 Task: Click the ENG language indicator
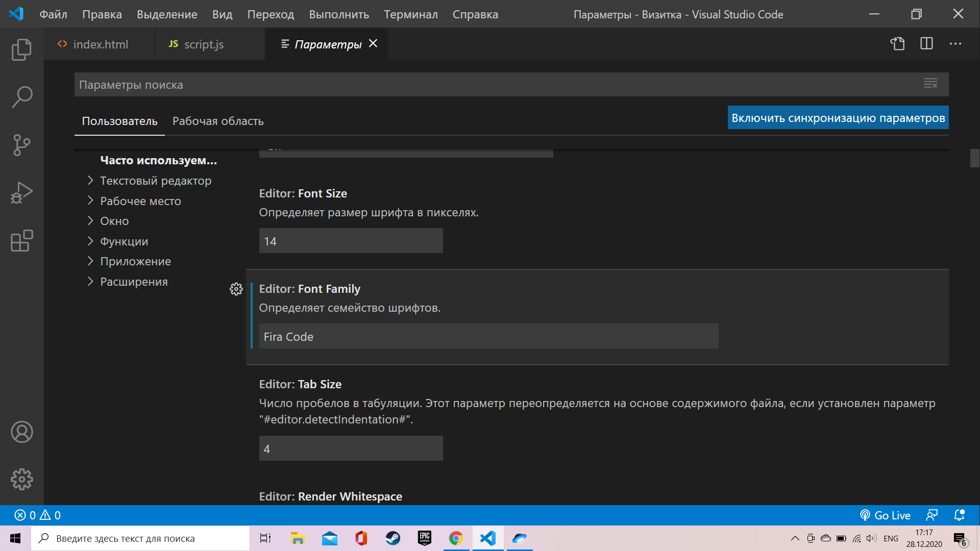tap(891, 538)
